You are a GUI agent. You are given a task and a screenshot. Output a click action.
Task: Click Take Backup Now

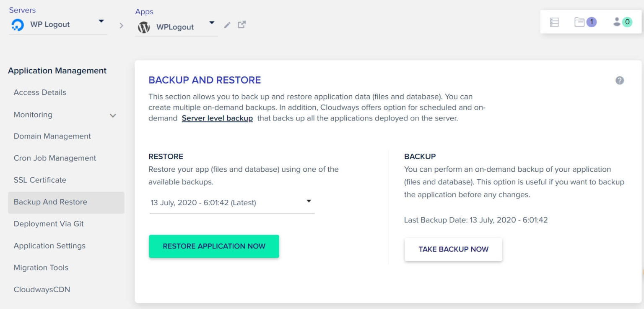click(453, 249)
